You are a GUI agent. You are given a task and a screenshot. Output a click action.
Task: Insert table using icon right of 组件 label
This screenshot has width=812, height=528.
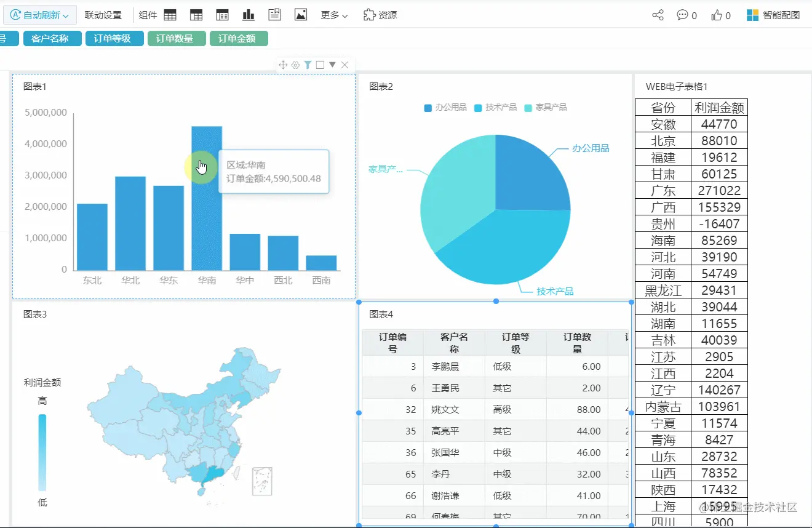tap(170, 15)
